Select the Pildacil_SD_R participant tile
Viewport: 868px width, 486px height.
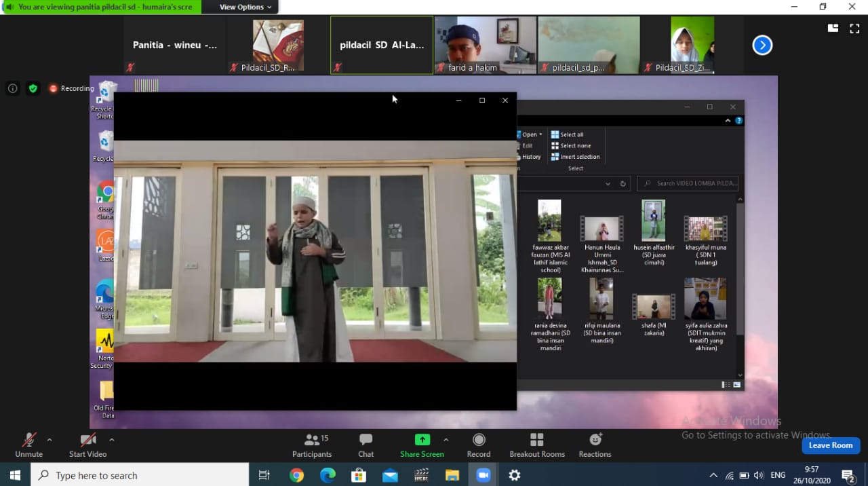(x=278, y=45)
